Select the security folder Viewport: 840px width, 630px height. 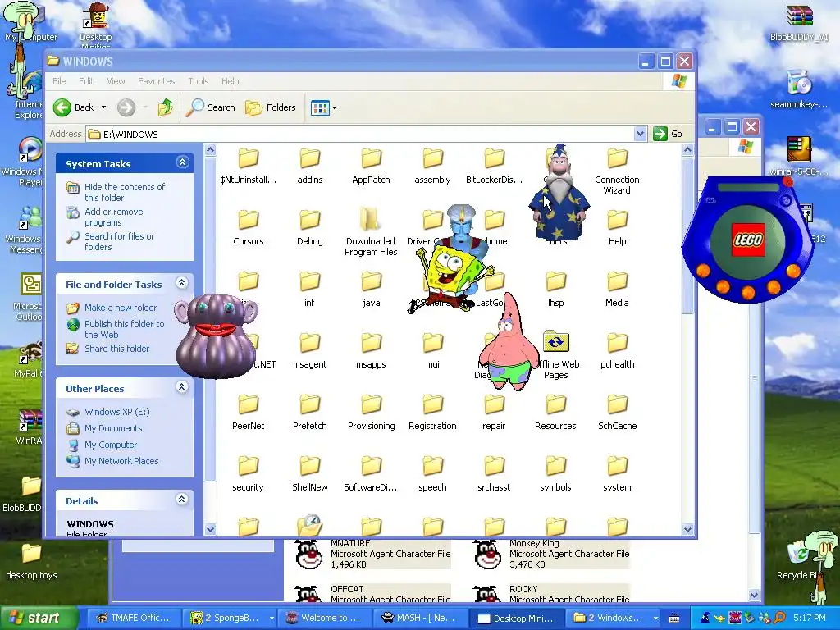[x=248, y=475]
